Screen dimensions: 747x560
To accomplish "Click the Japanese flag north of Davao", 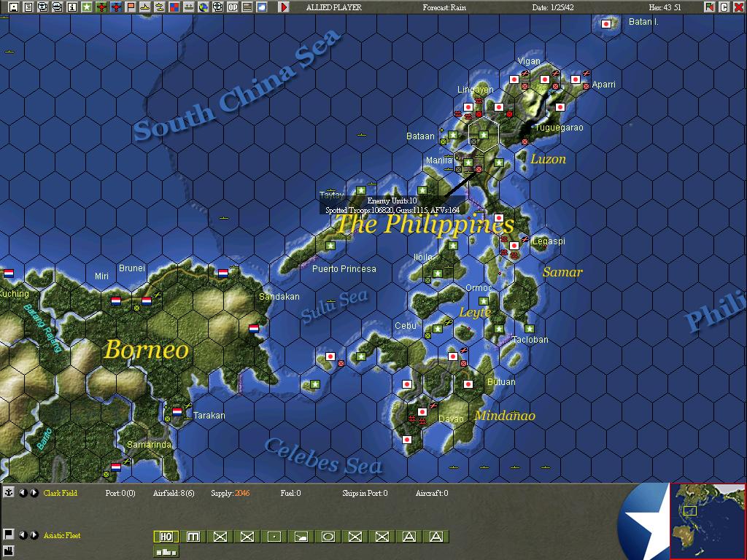I will coord(422,412).
